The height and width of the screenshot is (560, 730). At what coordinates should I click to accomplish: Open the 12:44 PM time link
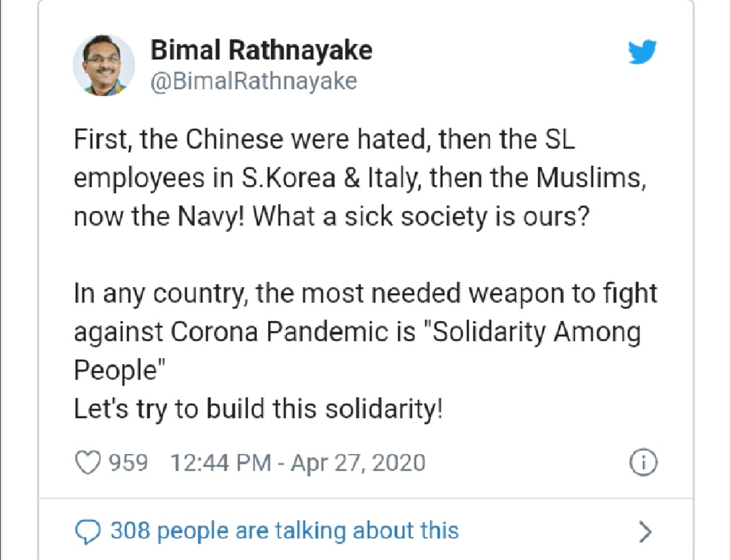click(x=220, y=463)
